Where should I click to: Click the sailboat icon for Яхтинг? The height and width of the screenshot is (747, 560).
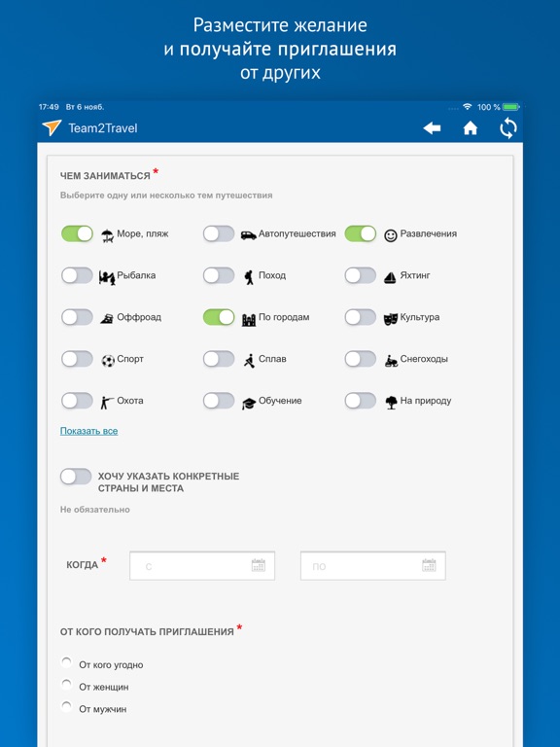tap(390, 277)
